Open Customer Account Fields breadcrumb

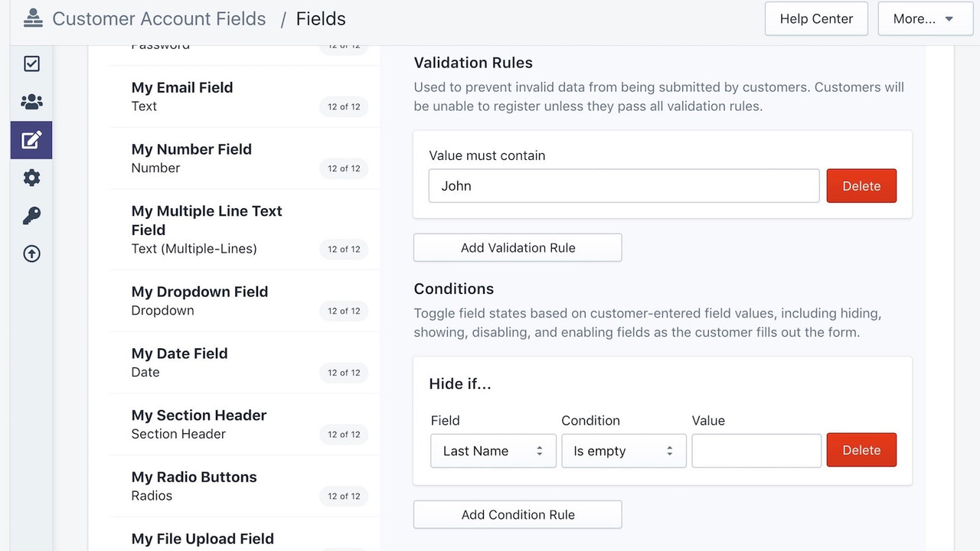[158, 18]
